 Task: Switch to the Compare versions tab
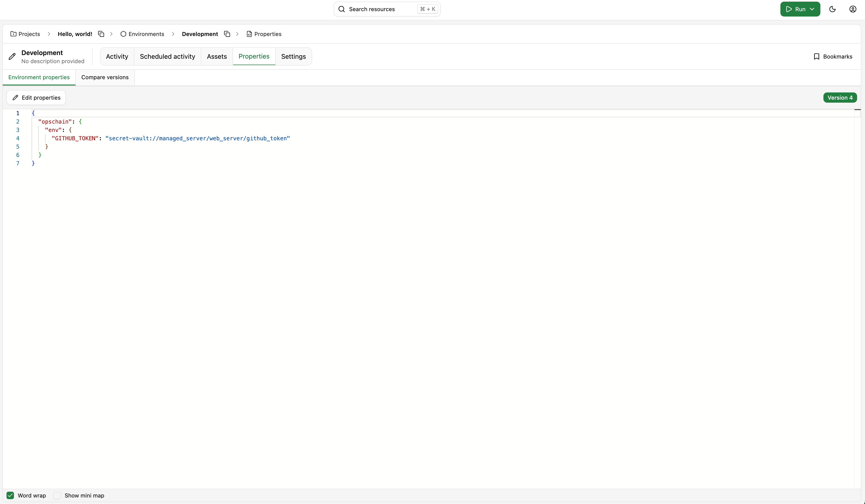[105, 77]
